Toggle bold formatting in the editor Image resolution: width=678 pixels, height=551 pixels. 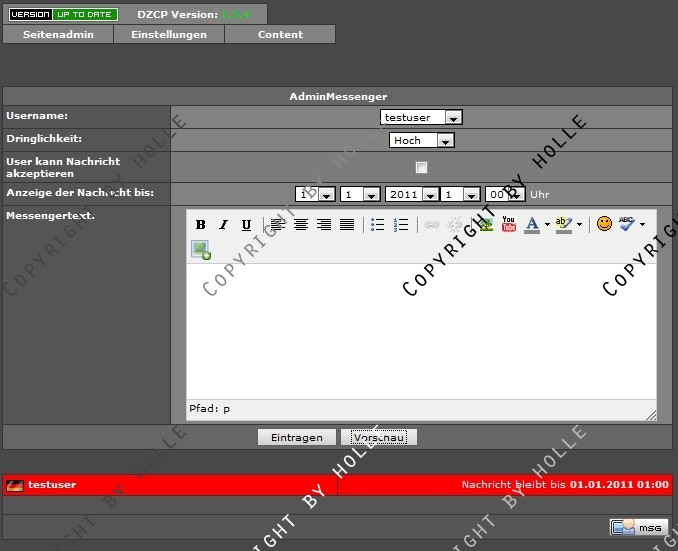200,224
